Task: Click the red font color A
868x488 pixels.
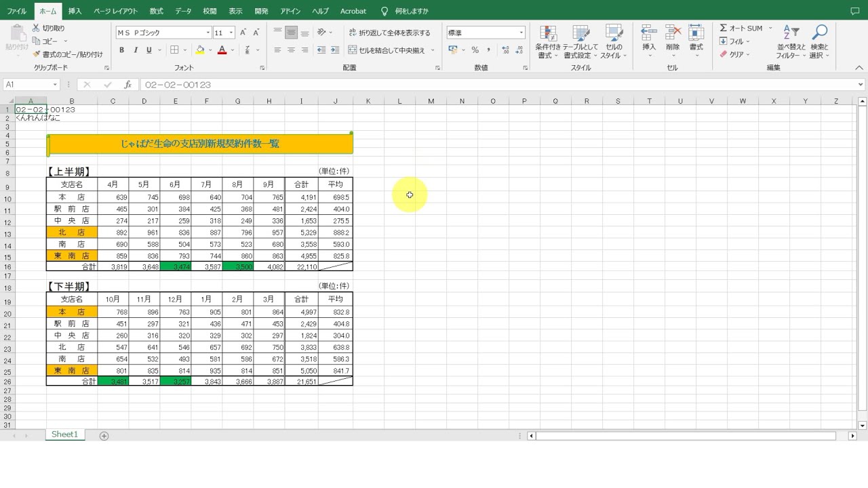Action: 222,50
